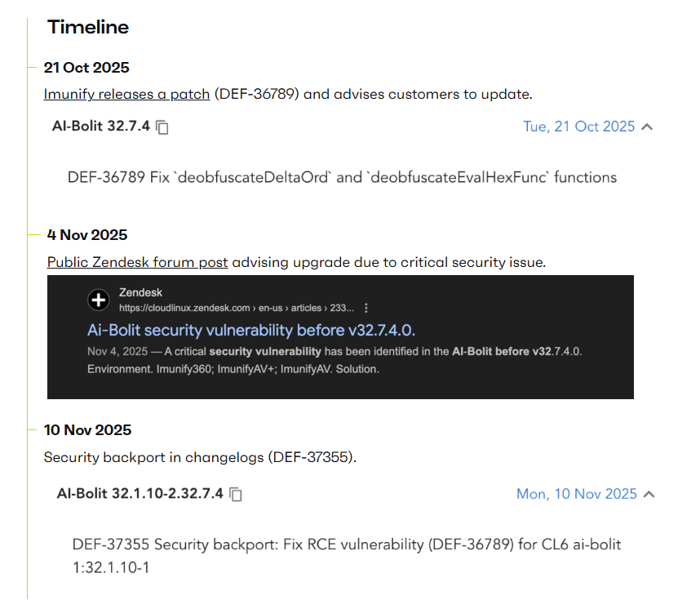Image resolution: width=700 pixels, height=609 pixels.
Task: Open the "Imunify releases a patch" link
Action: 126,94
